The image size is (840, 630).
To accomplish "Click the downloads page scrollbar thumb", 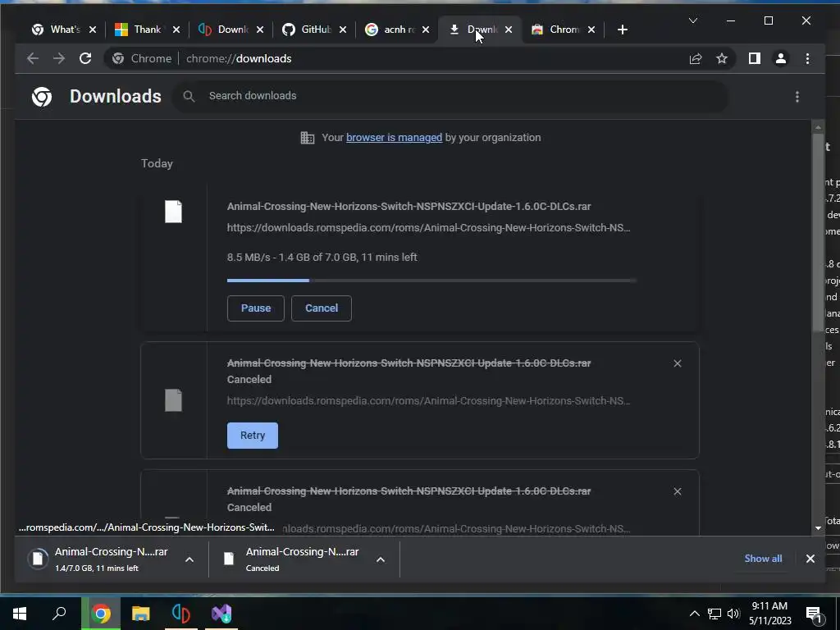I will [x=818, y=231].
